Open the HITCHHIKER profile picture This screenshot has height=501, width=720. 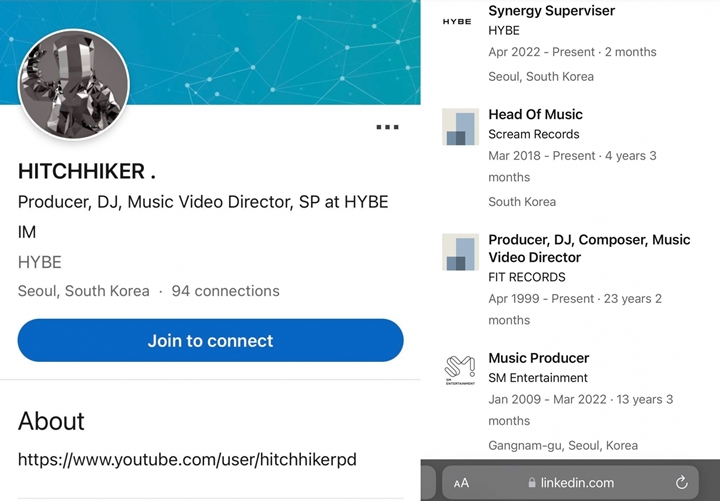(x=73, y=84)
